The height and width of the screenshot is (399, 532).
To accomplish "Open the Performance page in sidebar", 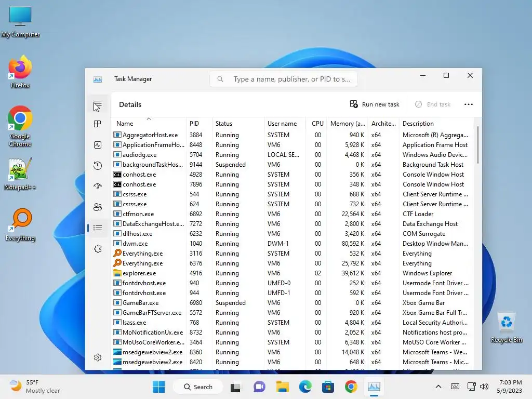I will tap(98, 145).
